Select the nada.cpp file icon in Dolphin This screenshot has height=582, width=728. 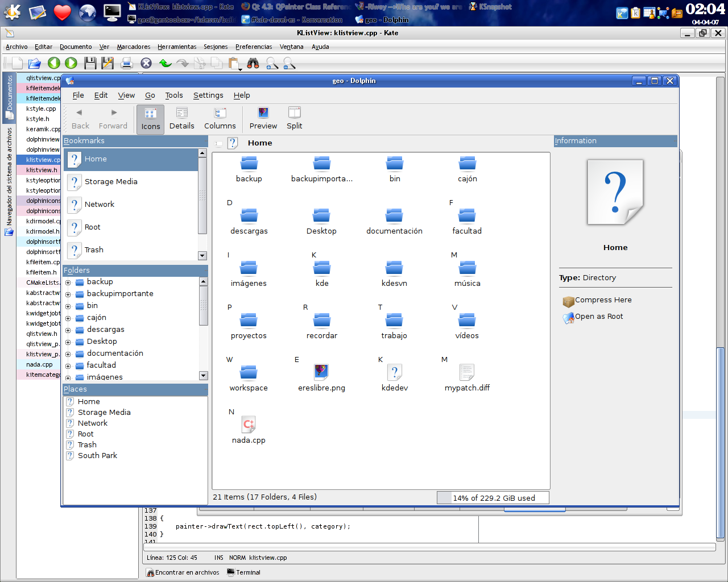[249, 424]
